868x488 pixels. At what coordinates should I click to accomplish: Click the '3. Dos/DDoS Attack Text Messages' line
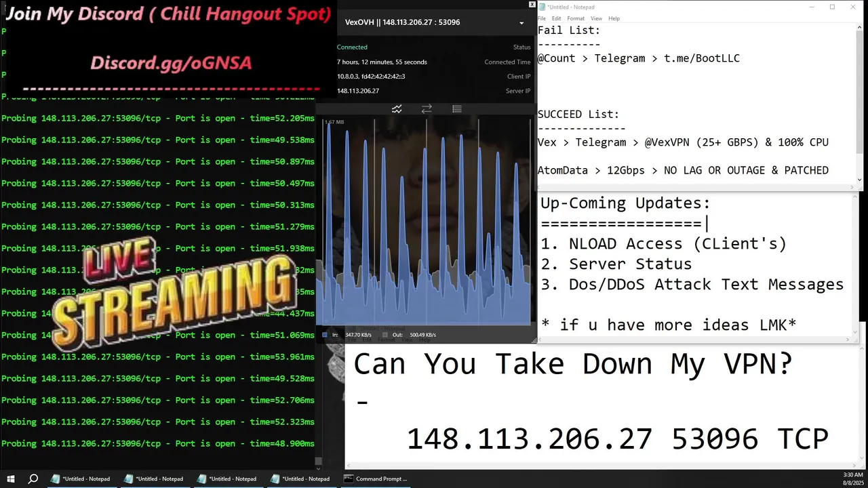[692, 285]
